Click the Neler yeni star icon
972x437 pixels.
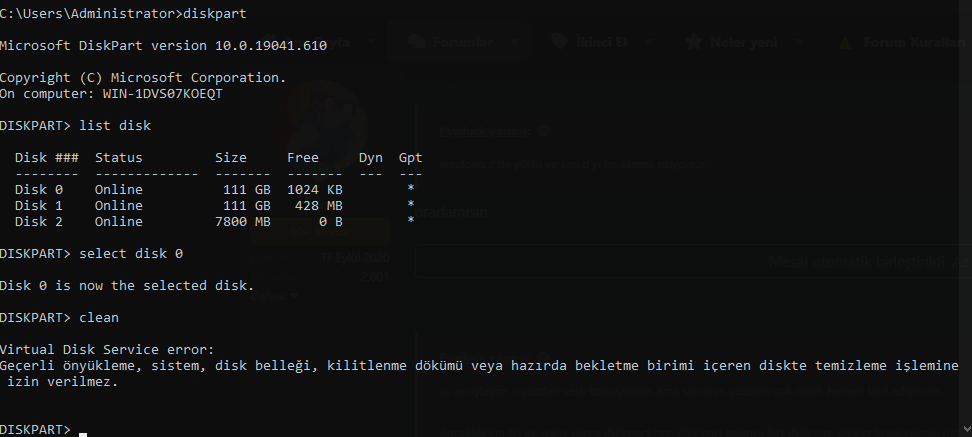pyautogui.click(x=694, y=42)
